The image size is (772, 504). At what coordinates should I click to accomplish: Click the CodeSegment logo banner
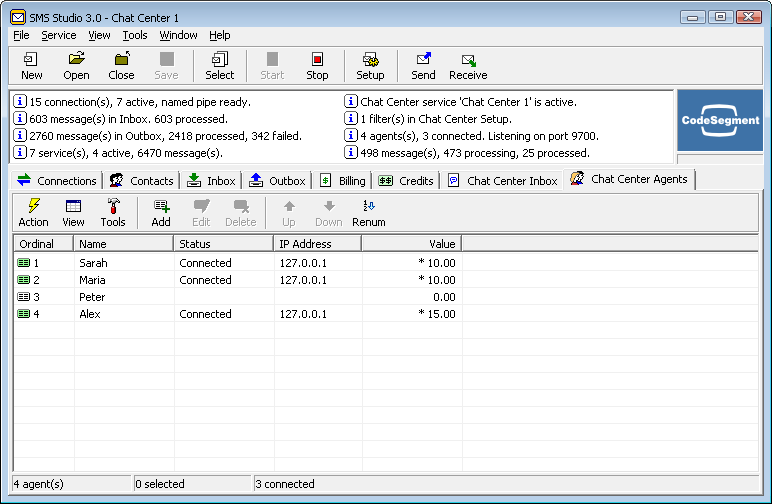tap(720, 121)
